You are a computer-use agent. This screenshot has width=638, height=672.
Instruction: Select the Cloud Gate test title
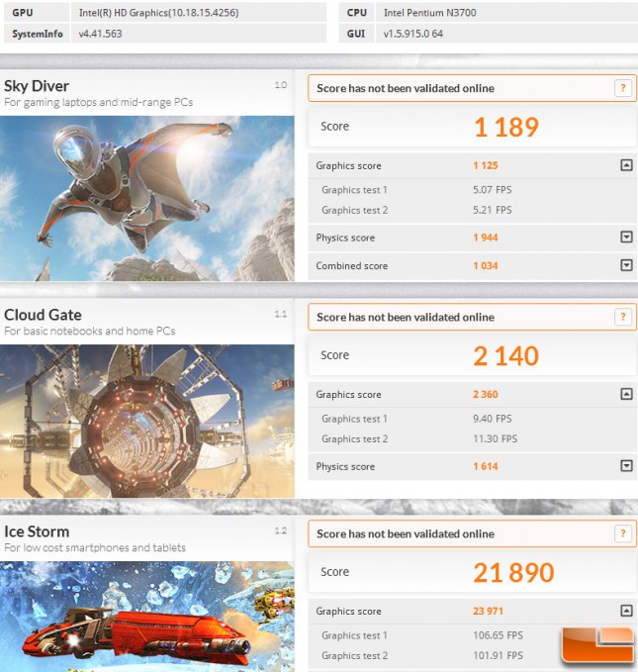[x=43, y=315]
